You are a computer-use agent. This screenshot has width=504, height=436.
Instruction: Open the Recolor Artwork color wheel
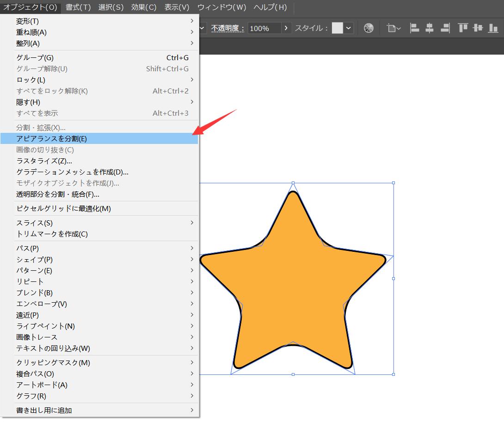(x=369, y=28)
